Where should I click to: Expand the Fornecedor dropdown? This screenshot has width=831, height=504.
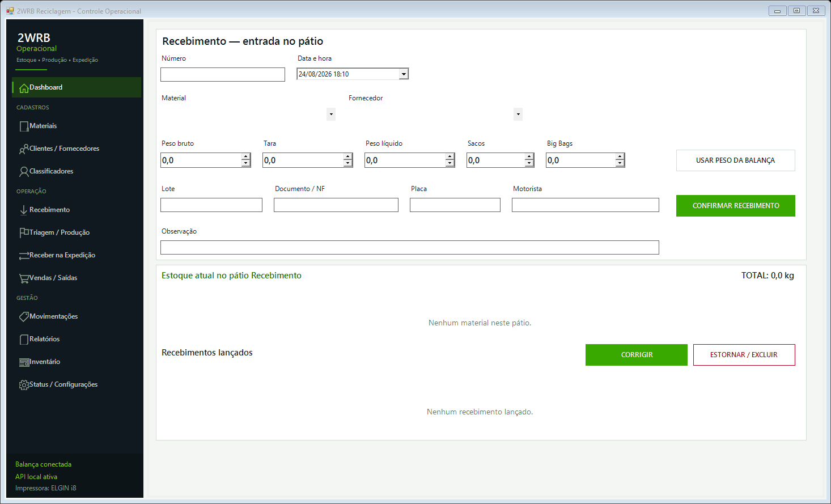[518, 114]
